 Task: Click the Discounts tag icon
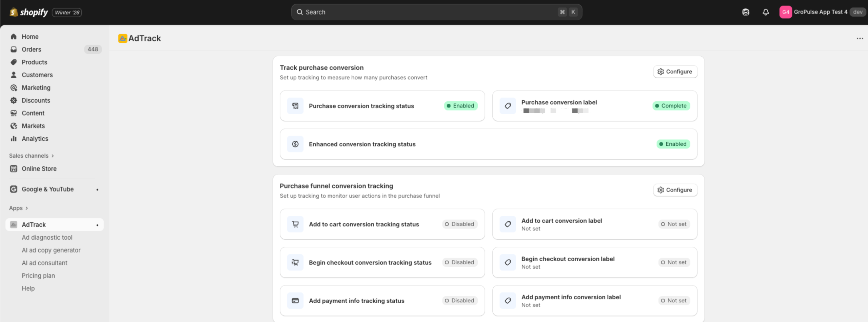(x=14, y=100)
